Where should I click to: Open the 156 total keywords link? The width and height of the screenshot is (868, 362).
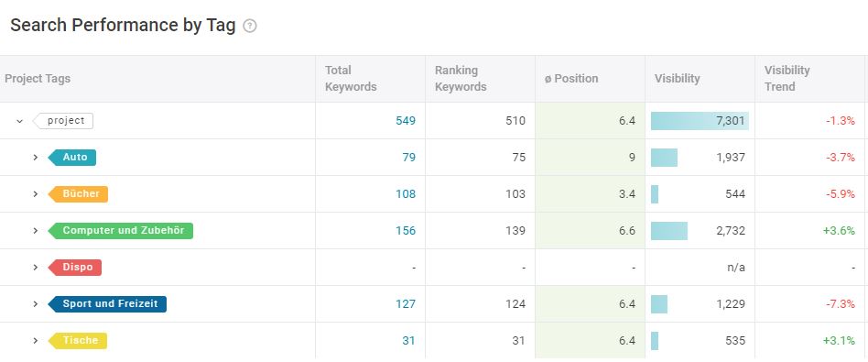[x=406, y=231]
